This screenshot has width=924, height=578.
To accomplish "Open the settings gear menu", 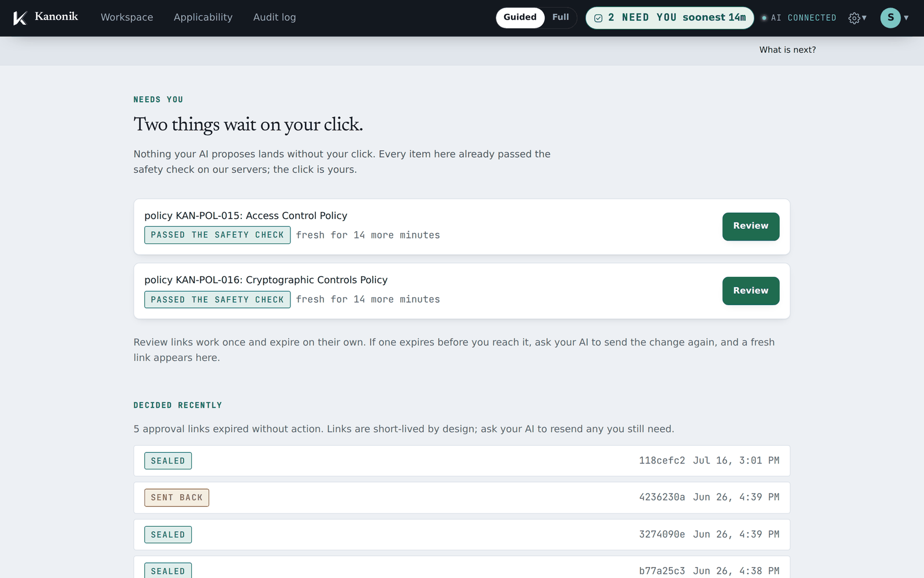I will [x=854, y=18].
